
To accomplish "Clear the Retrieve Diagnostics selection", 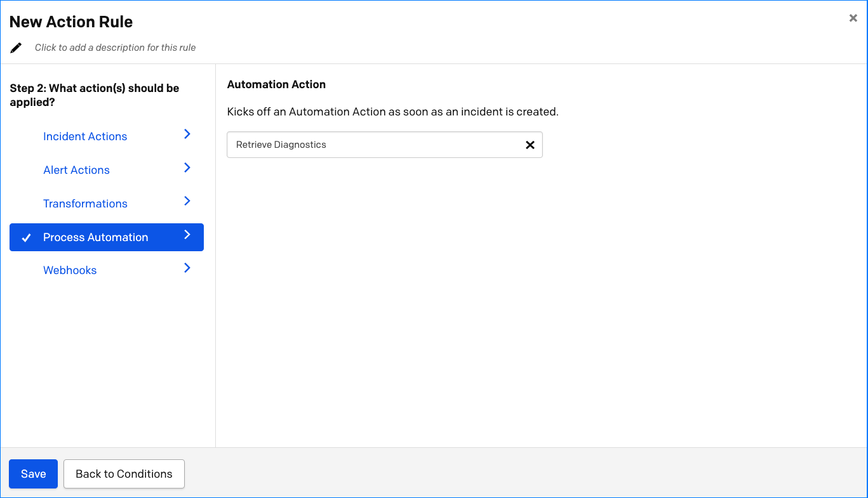I will tap(530, 145).
